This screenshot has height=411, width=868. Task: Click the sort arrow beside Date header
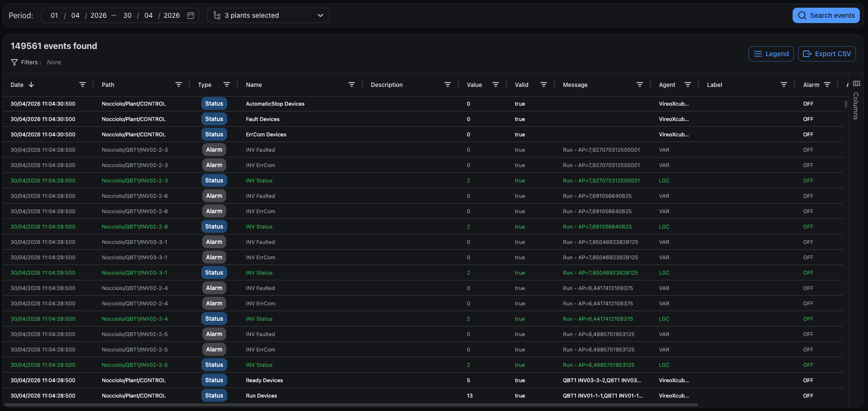31,85
